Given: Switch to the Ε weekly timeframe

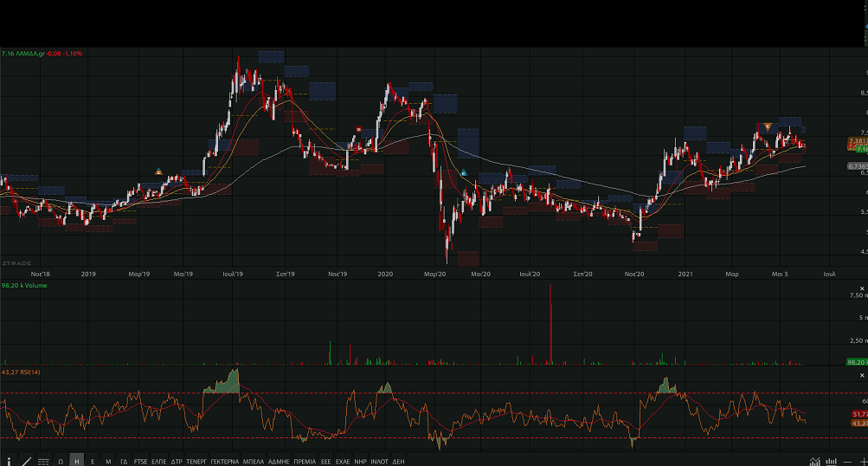Looking at the screenshot, I should (x=93, y=462).
